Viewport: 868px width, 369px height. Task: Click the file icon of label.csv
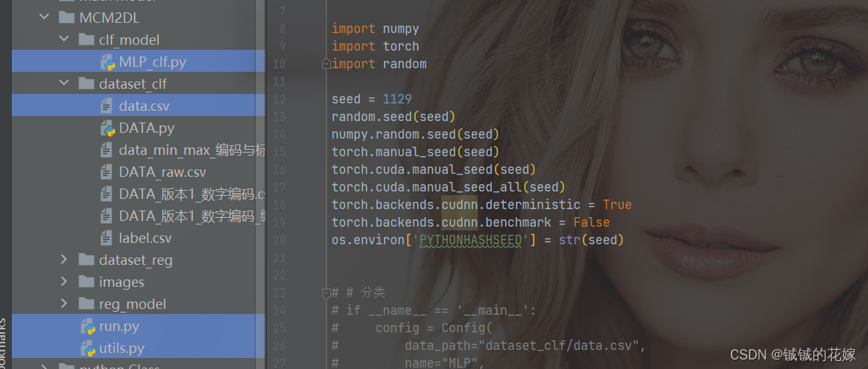(x=106, y=238)
